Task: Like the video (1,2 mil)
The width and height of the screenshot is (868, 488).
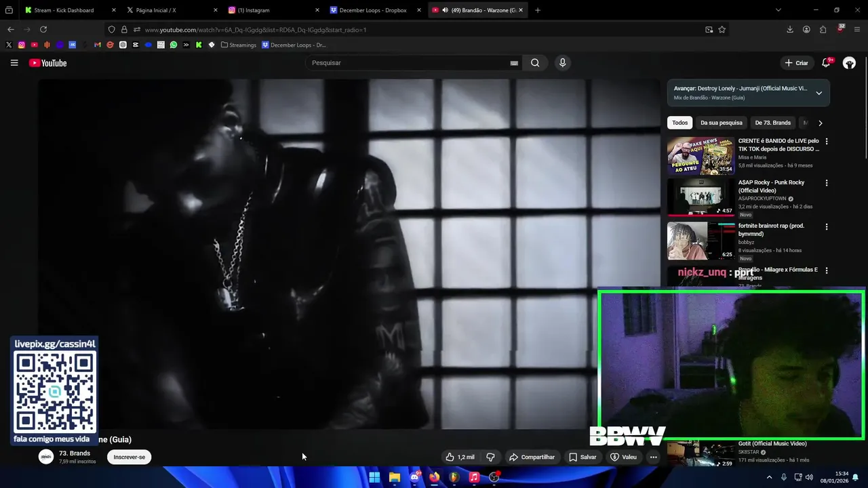Action: (x=460, y=457)
